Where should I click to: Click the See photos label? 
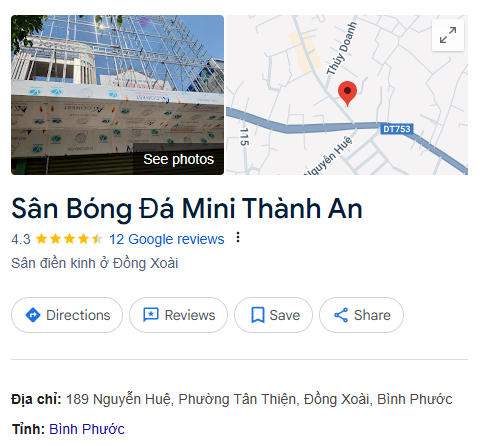(x=179, y=159)
